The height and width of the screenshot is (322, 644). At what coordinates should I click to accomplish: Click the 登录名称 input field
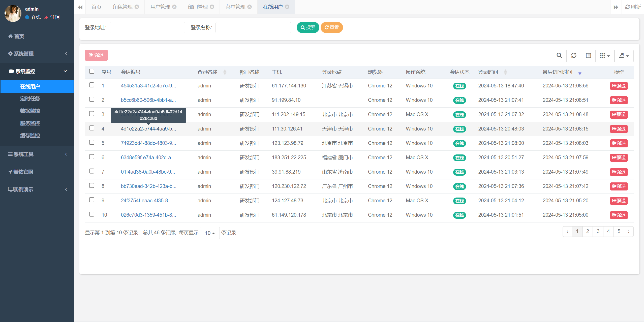tap(253, 27)
